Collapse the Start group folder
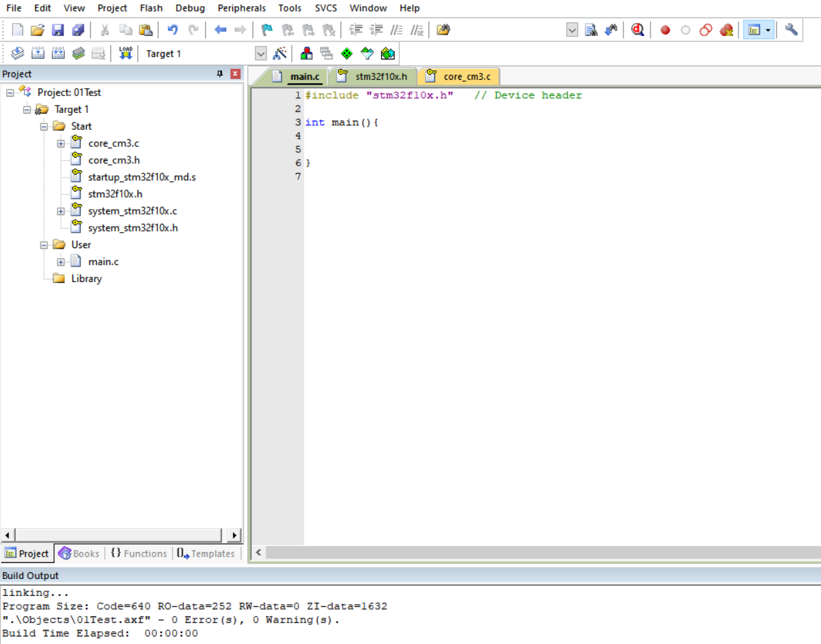Screen dimensions: 821x644 pos(44,126)
